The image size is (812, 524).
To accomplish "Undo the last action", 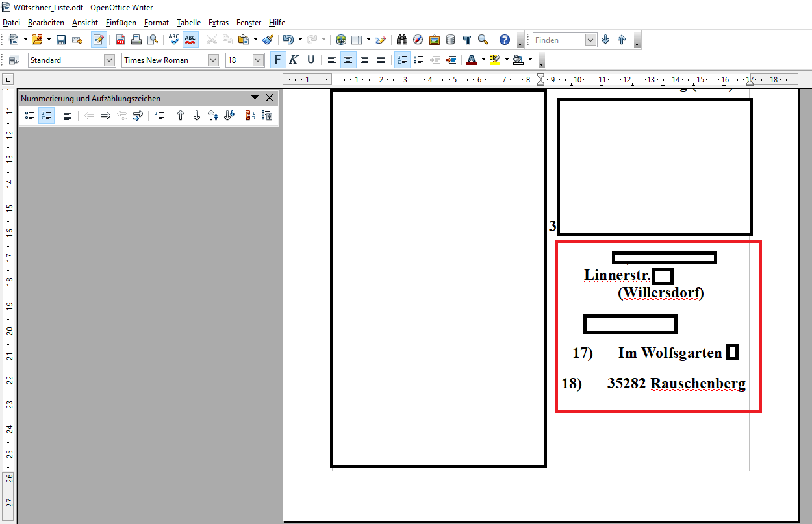I will coord(288,40).
